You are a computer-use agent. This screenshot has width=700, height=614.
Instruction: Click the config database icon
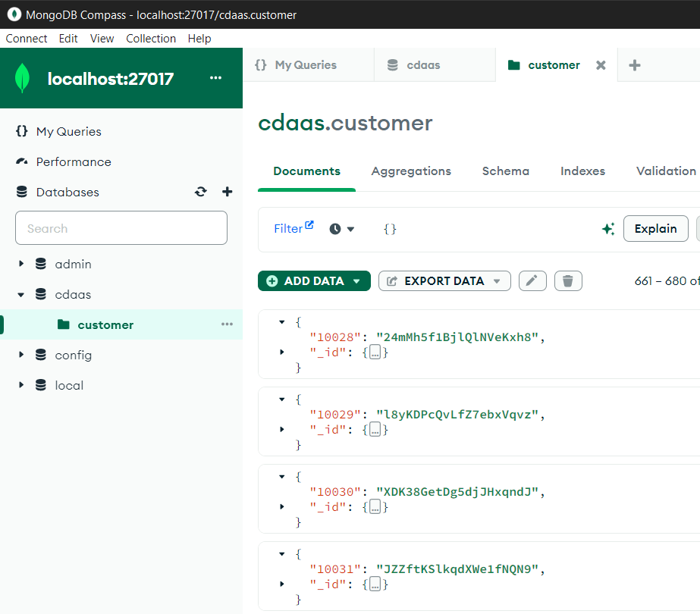point(41,355)
